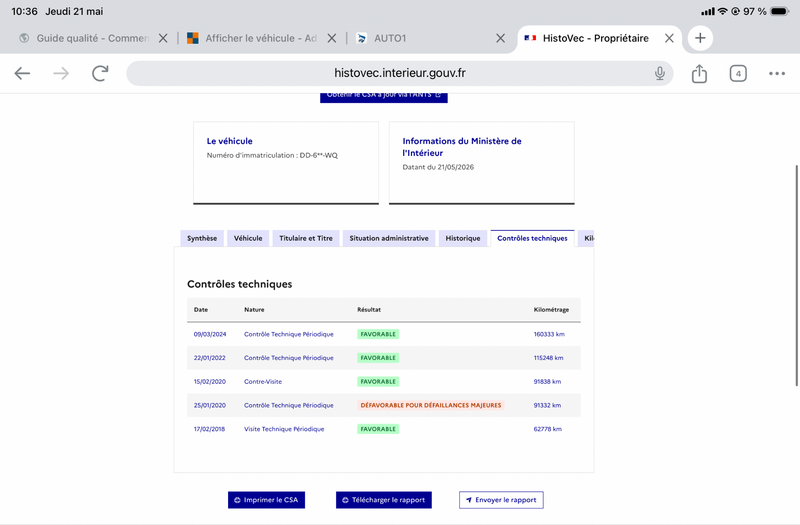Click Envoyer le rapport button
Image resolution: width=800 pixels, height=525 pixels.
501,500
